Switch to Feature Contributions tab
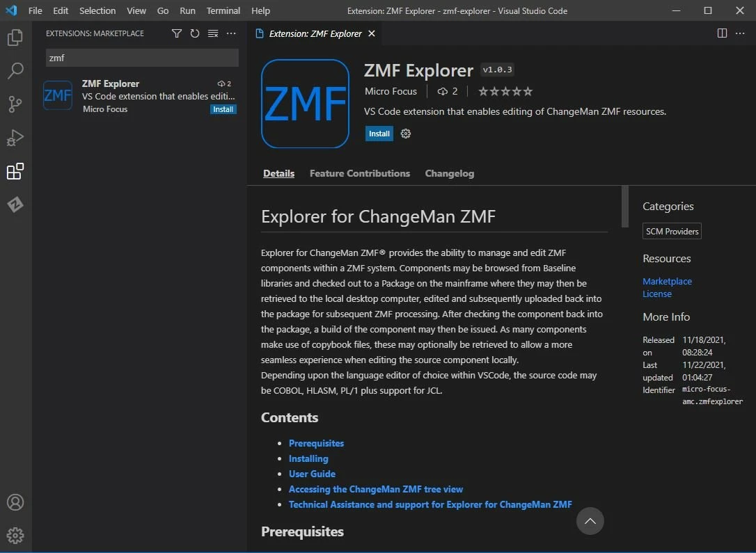 click(360, 173)
